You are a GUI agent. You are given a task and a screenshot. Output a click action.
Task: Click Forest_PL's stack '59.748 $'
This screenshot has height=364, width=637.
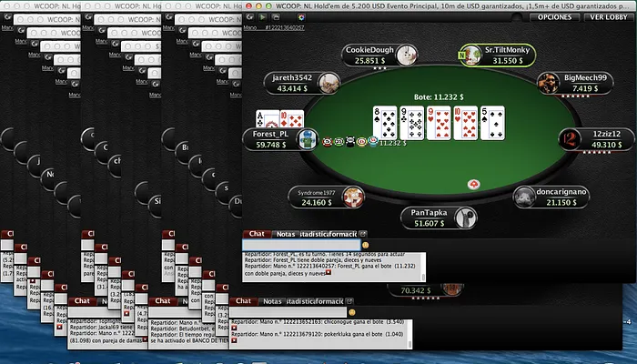pos(270,145)
